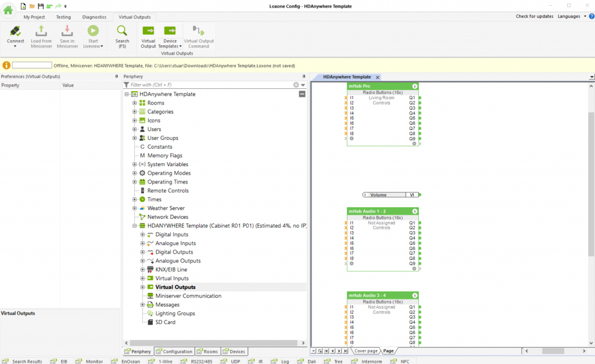Open the Connect dropdown arrow
Image resolution: width=595 pixels, height=364 pixels.
click(x=15, y=46)
